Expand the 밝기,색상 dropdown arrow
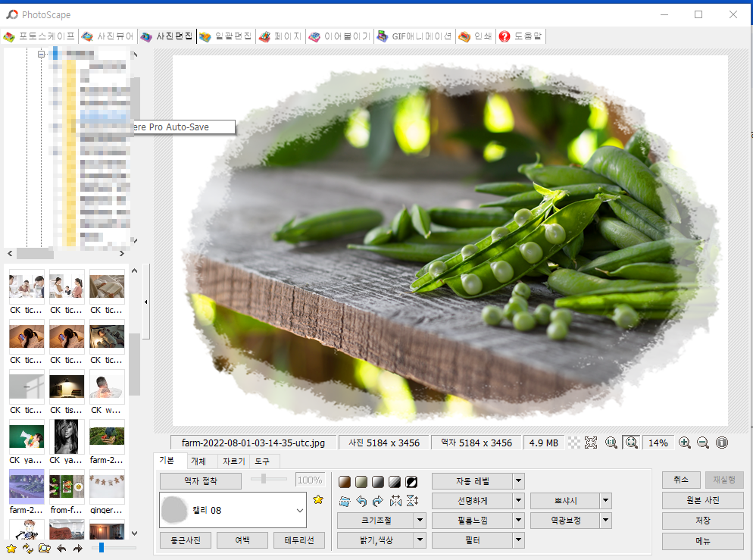This screenshot has width=753, height=560. click(x=420, y=540)
